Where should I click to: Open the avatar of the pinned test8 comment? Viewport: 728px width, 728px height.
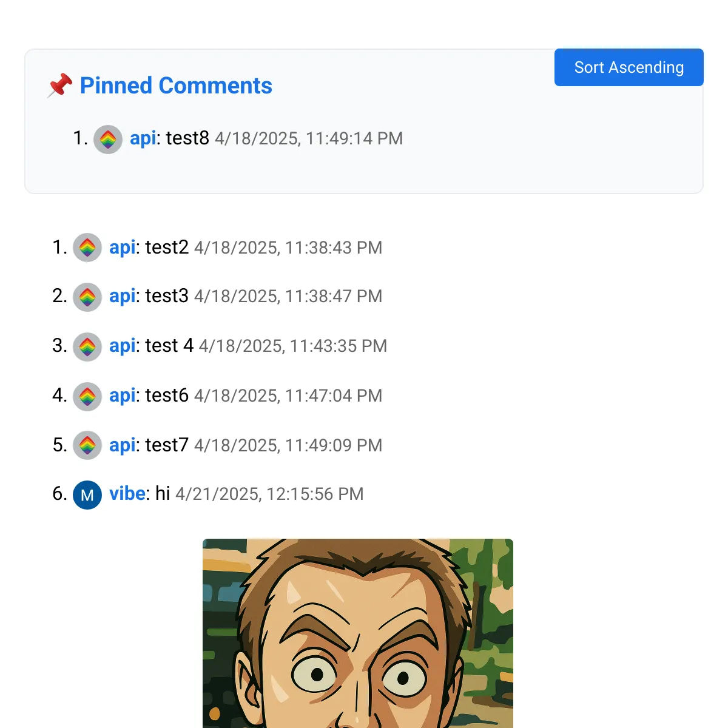[108, 140]
